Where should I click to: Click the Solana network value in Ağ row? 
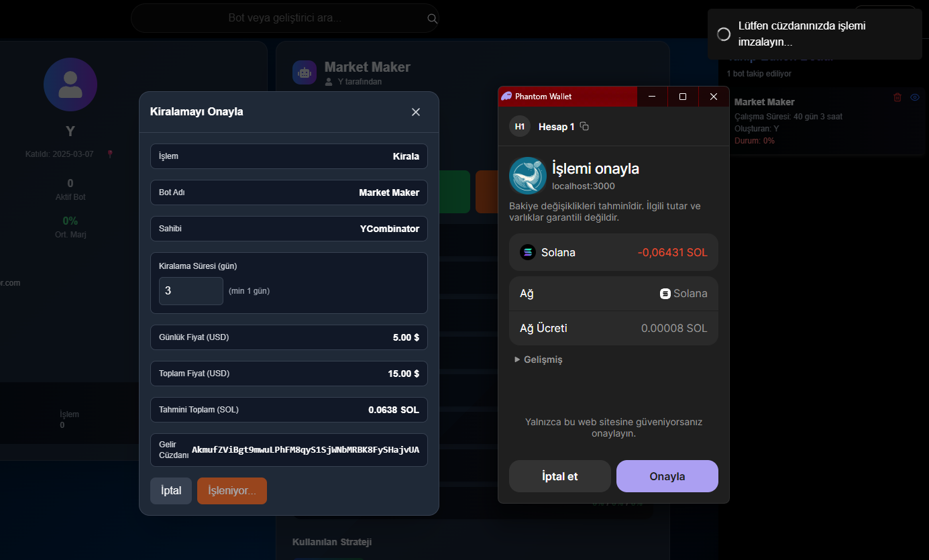(x=684, y=293)
